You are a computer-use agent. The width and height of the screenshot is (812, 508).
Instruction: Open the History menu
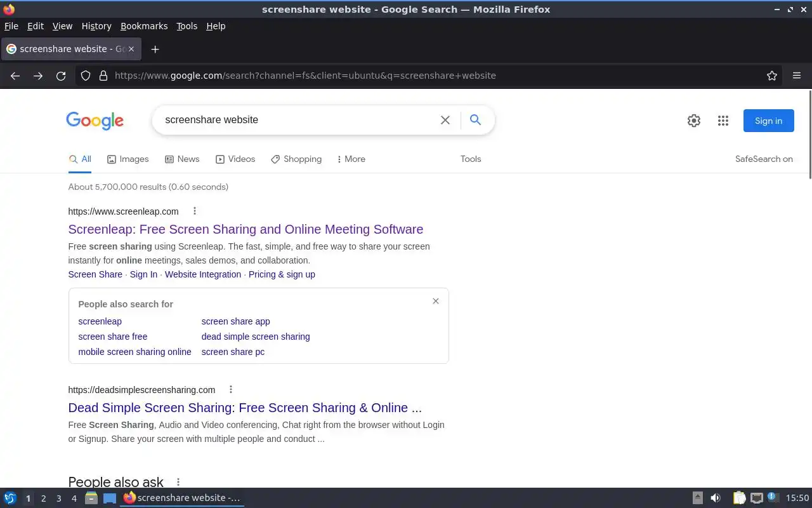(96, 26)
